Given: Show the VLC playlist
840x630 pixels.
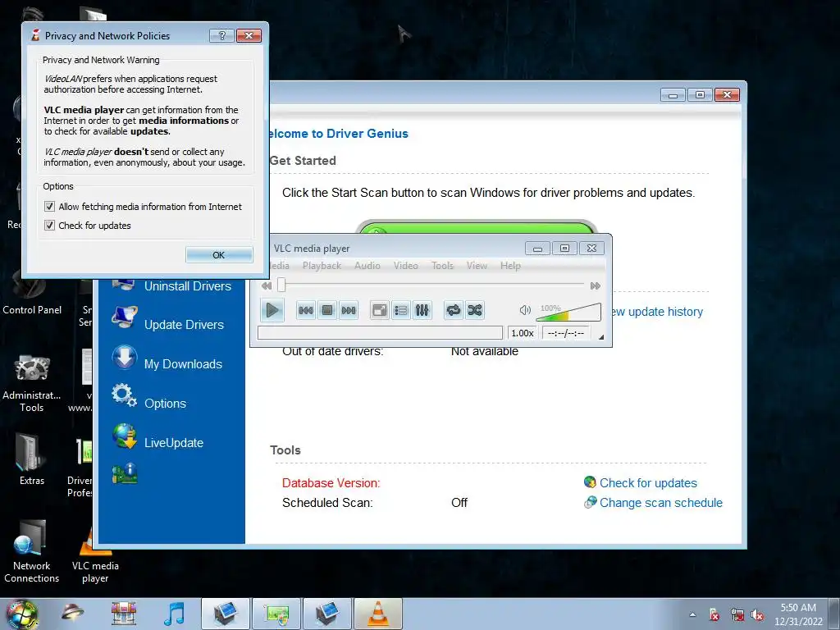Looking at the screenshot, I should [x=400, y=310].
